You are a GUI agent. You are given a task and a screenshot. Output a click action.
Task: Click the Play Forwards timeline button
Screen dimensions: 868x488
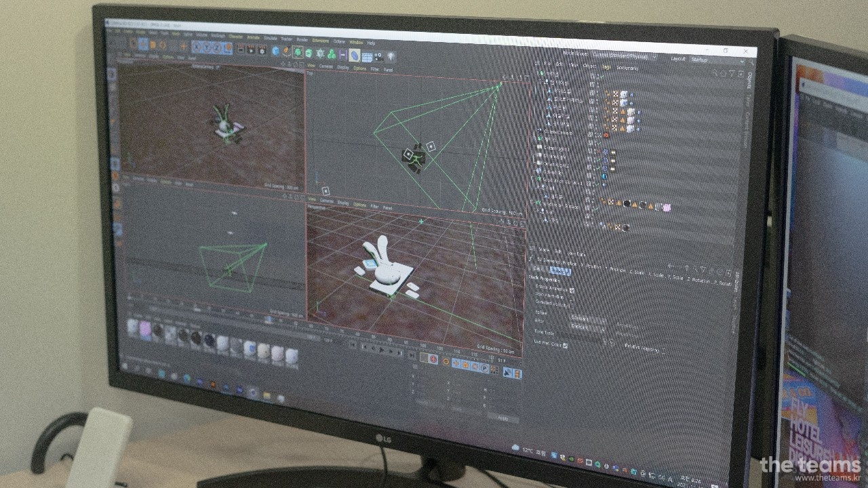pyautogui.click(x=382, y=350)
